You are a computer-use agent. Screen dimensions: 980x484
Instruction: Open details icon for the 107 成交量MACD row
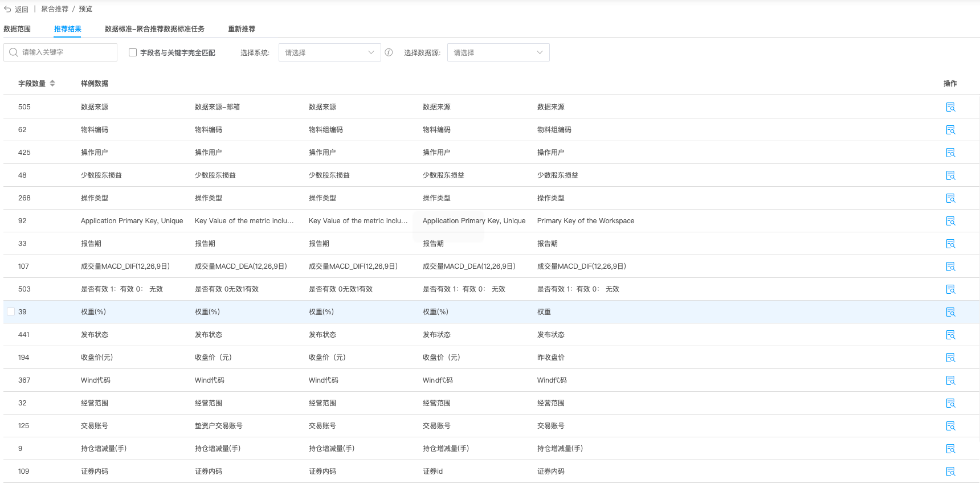[x=950, y=266]
